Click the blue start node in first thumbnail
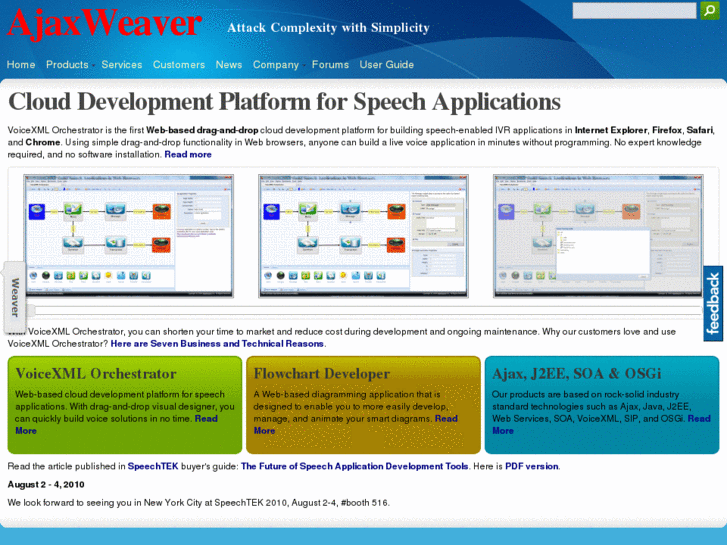The width and height of the screenshot is (727, 545). (x=37, y=211)
